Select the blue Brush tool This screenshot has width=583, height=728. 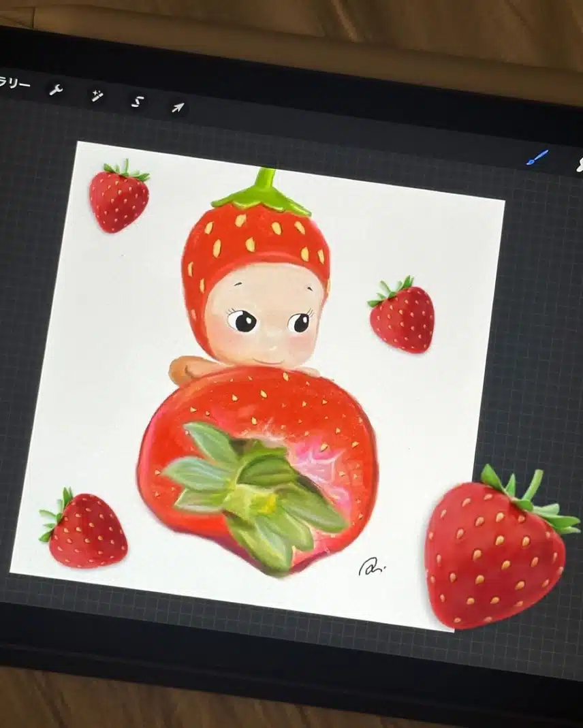(537, 157)
